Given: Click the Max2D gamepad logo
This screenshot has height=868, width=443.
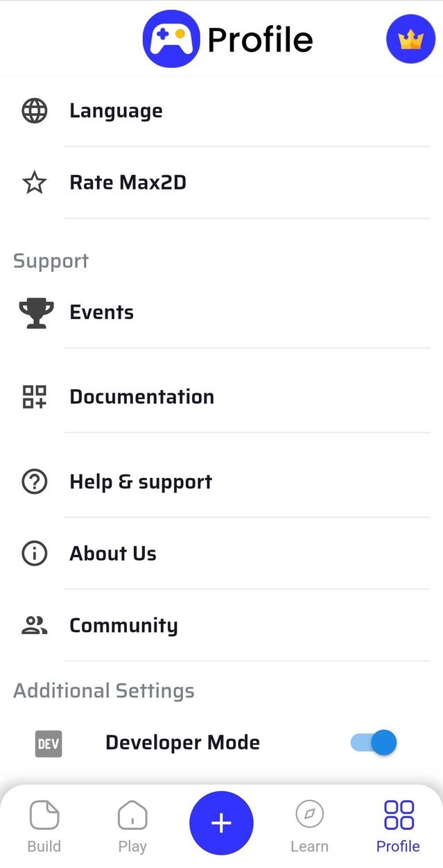Looking at the screenshot, I should pos(171,39).
